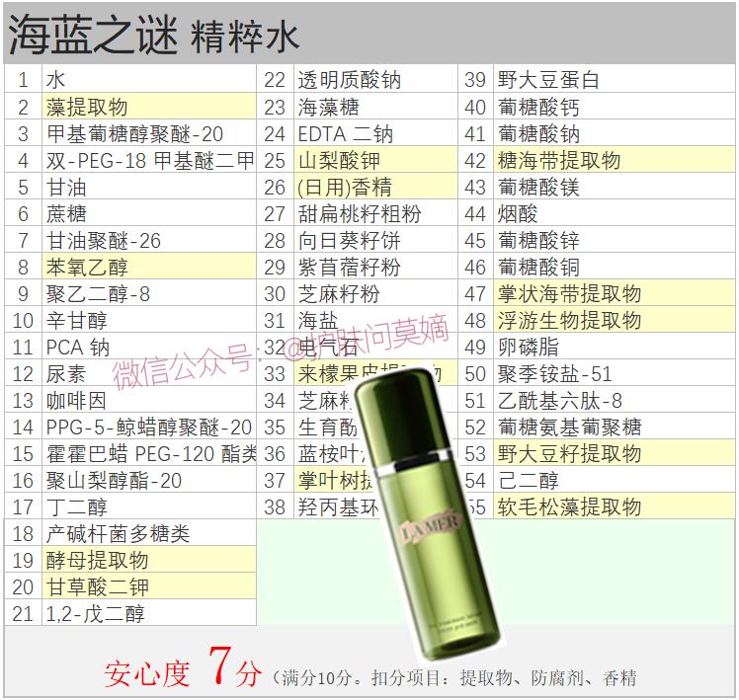Click the cell 海藻糖
The height and width of the screenshot is (700, 739).
375,106
